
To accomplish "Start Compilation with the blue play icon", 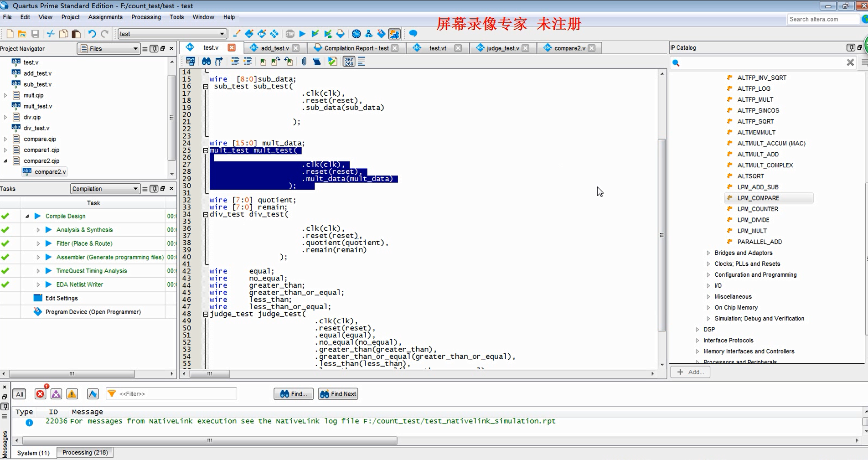I will (302, 34).
